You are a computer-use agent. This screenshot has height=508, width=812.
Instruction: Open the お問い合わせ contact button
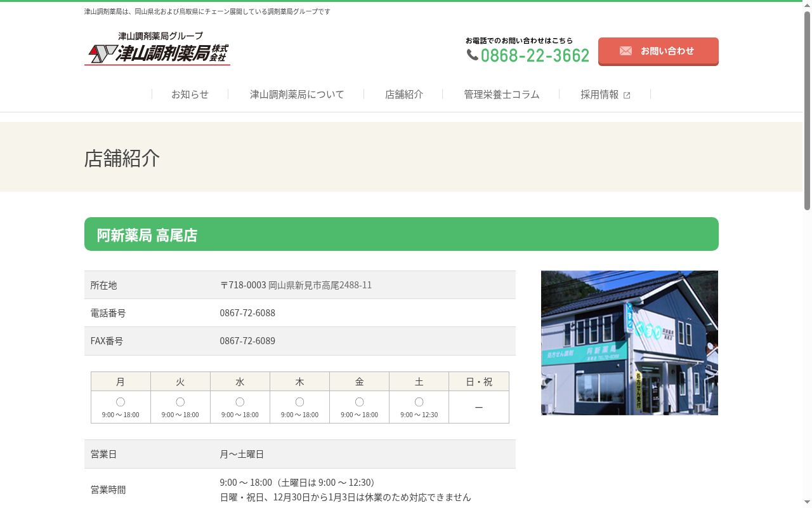[x=658, y=51]
